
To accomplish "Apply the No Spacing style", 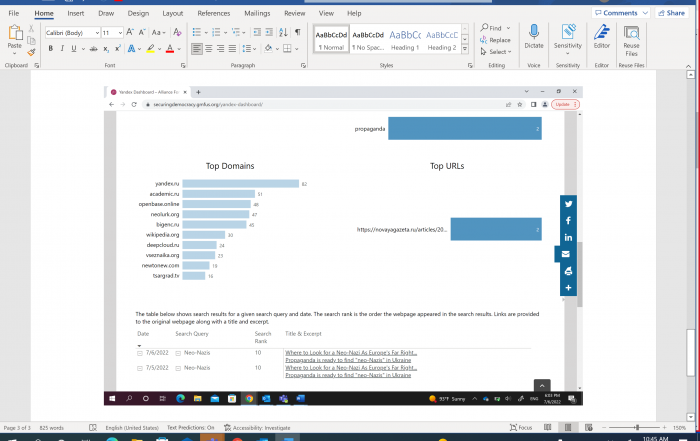I will 368,39.
